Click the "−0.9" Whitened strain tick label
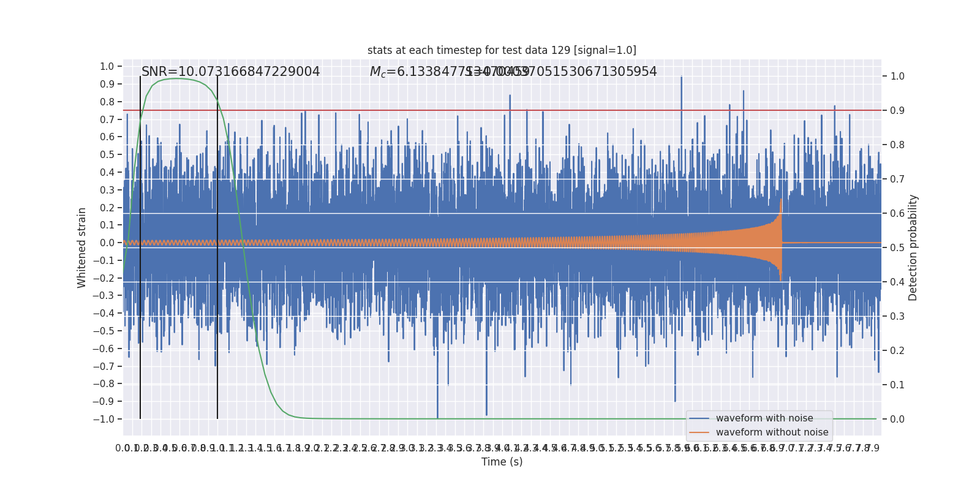The width and height of the screenshot is (980, 490). [104, 402]
